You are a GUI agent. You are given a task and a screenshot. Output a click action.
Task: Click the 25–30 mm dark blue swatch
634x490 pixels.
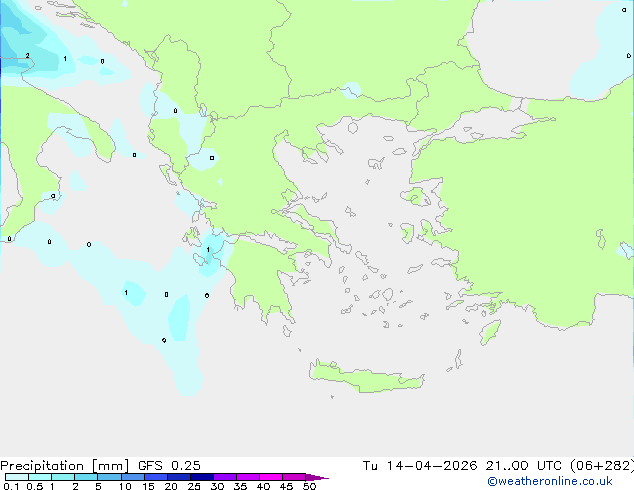click(x=202, y=477)
